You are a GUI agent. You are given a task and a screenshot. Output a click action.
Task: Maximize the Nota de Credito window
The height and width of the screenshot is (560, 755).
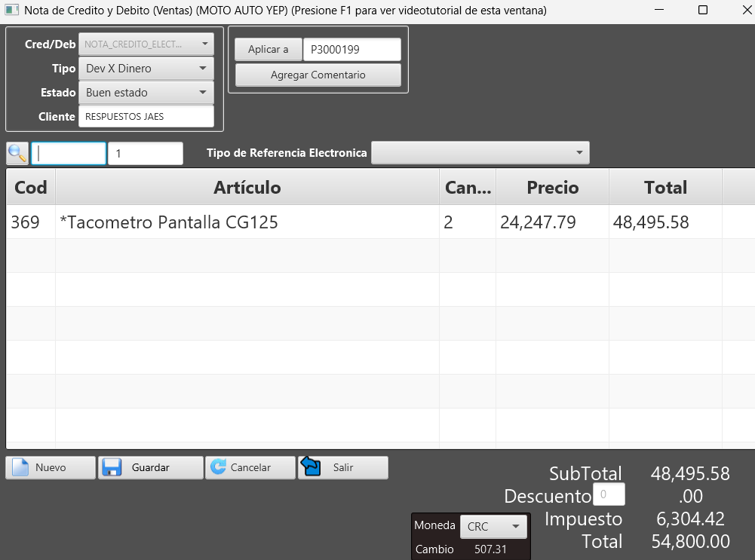pyautogui.click(x=702, y=11)
